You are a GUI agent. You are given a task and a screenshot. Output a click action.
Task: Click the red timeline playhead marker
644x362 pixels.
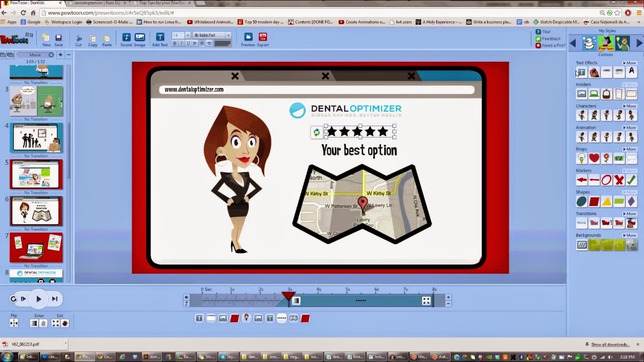[288, 296]
